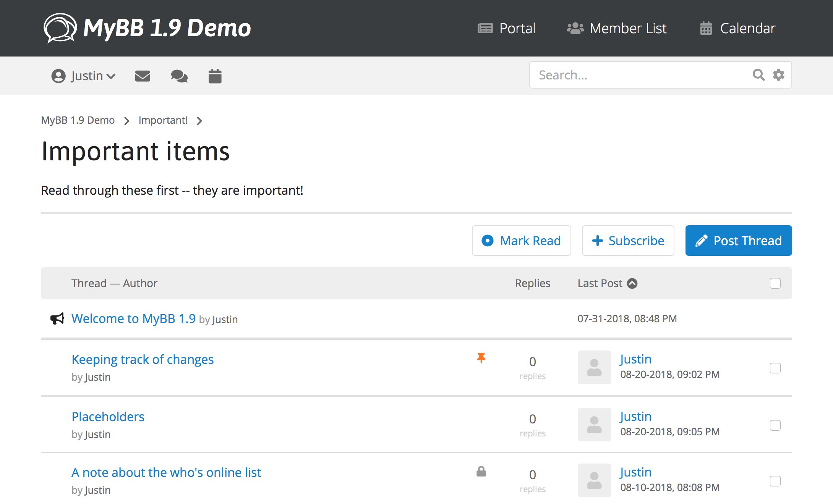This screenshot has width=833, height=504.
Task: Click the Important items forum heading
Action: pos(135,151)
